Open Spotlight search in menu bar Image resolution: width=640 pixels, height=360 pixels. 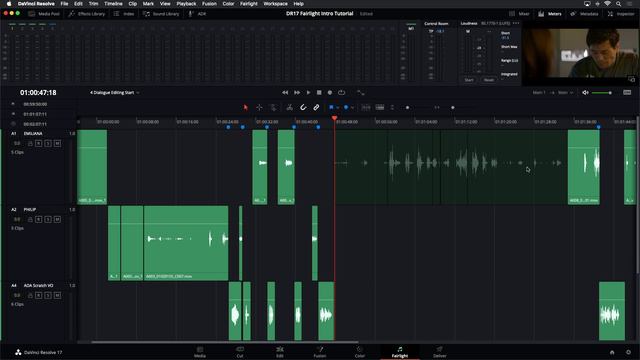619,4
